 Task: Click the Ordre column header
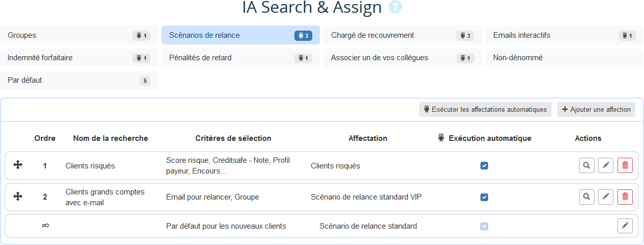tap(45, 138)
